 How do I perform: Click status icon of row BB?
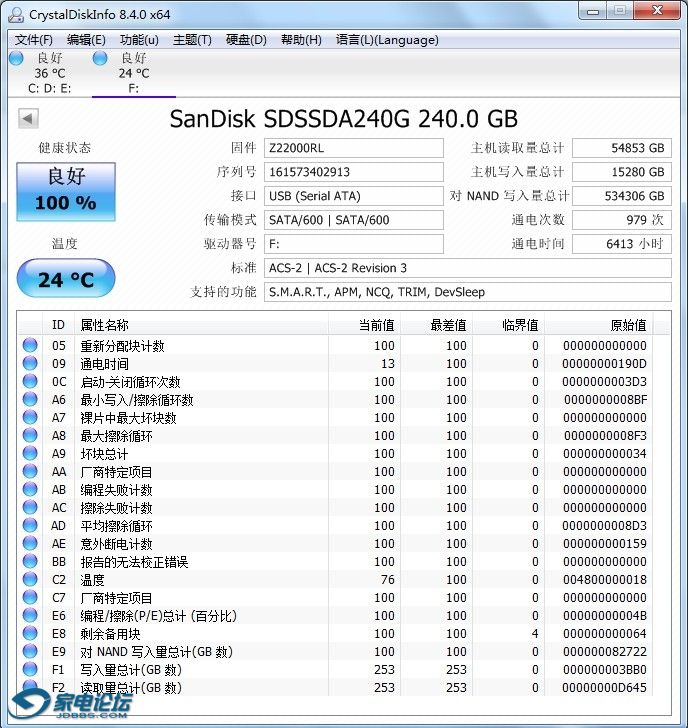click(x=30, y=561)
